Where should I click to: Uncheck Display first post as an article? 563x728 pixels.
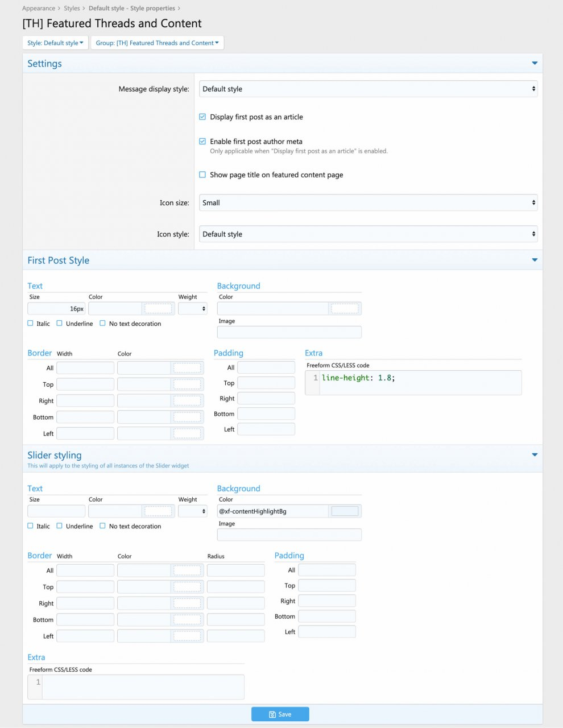tap(202, 117)
